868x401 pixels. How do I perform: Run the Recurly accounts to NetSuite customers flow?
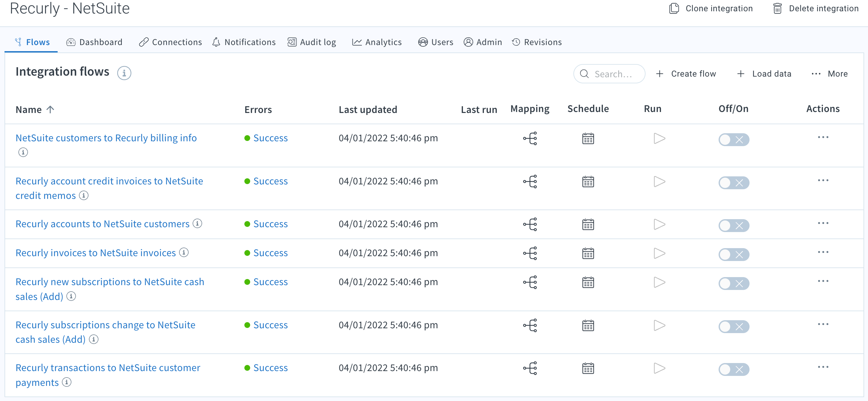[x=659, y=224]
